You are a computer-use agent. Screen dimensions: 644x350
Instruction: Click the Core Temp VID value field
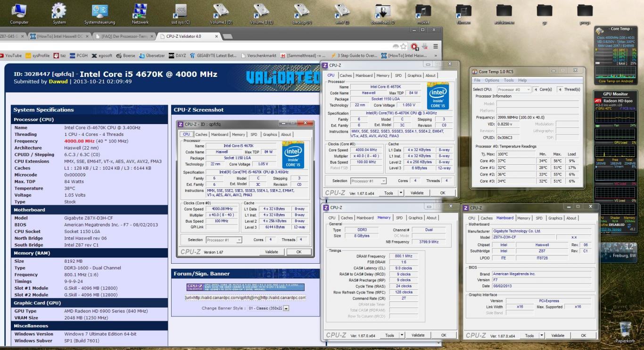[x=508, y=124]
